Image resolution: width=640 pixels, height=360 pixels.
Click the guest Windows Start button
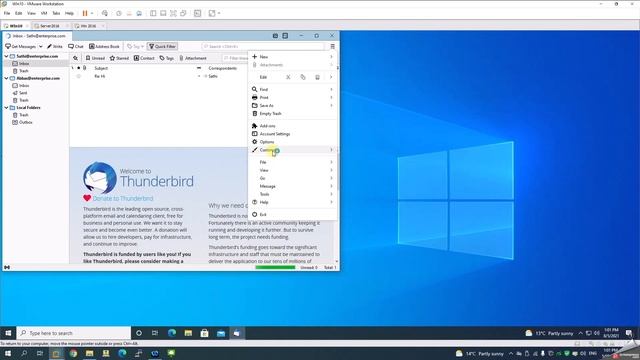click(8, 333)
